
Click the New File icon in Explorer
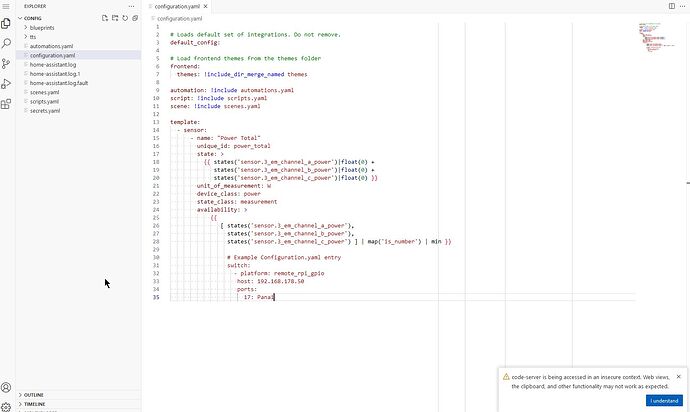[x=105, y=18]
